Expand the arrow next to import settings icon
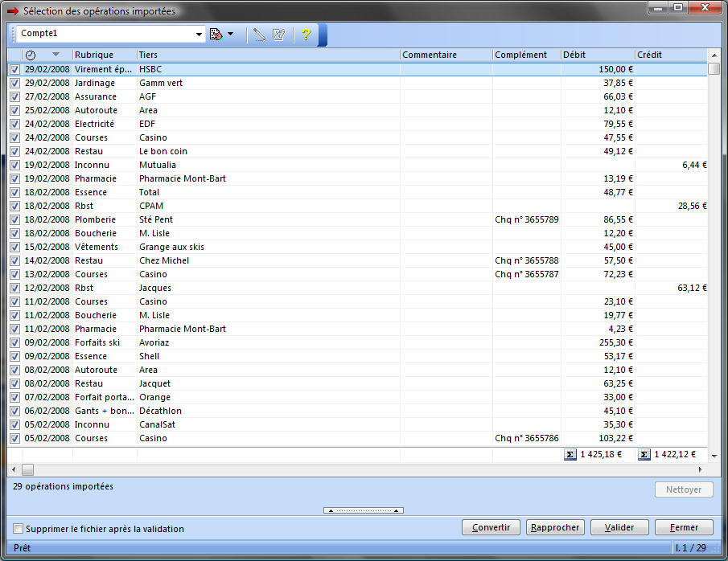Image resolution: width=728 pixels, height=561 pixels. (231, 35)
